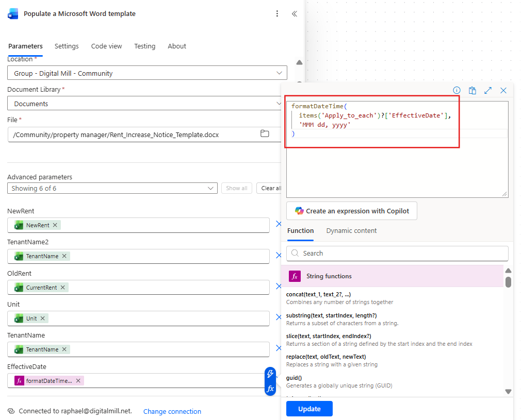Open the Location dropdown
The height and width of the screenshot is (420, 522).
click(x=147, y=73)
